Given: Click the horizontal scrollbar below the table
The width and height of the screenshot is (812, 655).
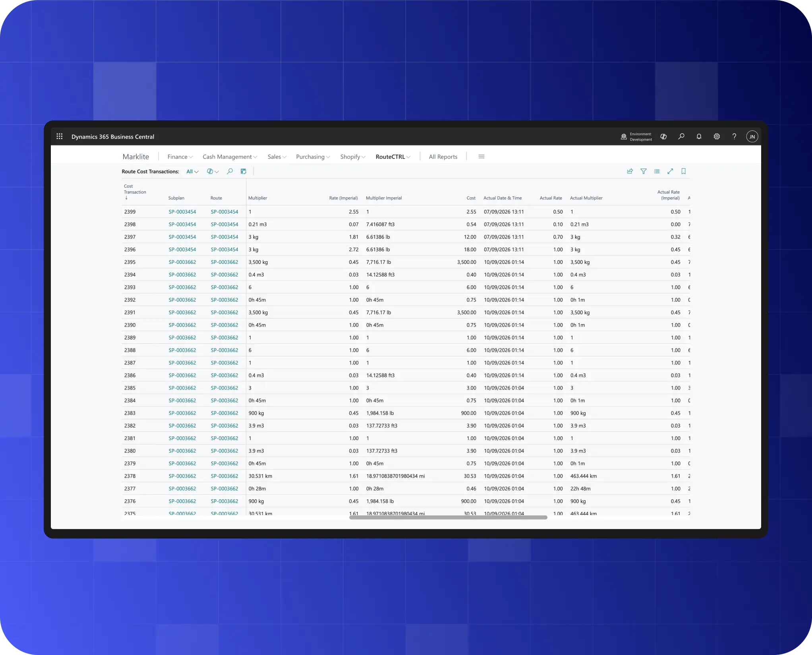Looking at the screenshot, I should coord(448,517).
